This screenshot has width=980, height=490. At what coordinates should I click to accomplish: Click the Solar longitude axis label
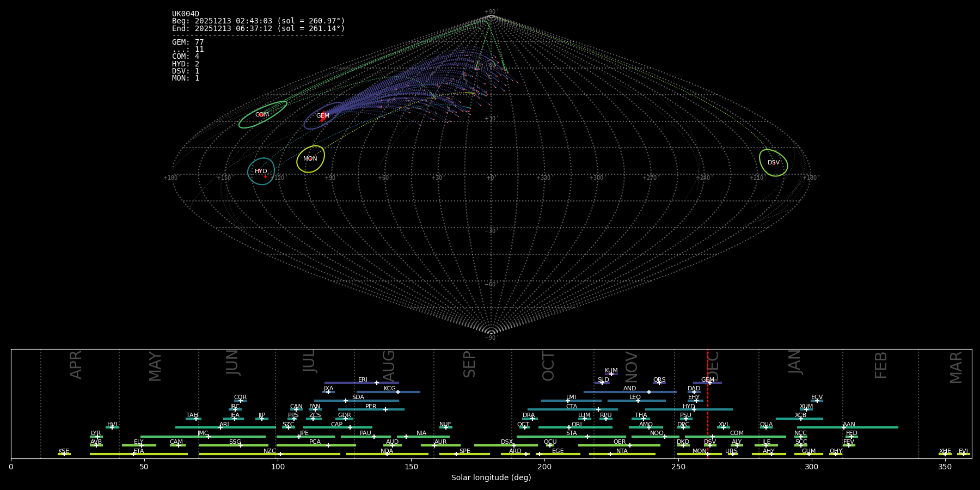491,477
